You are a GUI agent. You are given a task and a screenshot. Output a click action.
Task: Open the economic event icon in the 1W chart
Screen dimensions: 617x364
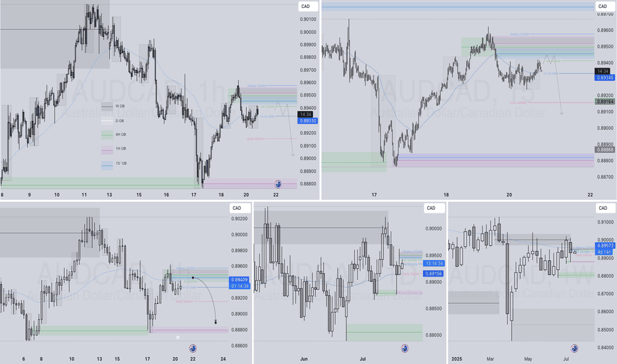(575, 348)
